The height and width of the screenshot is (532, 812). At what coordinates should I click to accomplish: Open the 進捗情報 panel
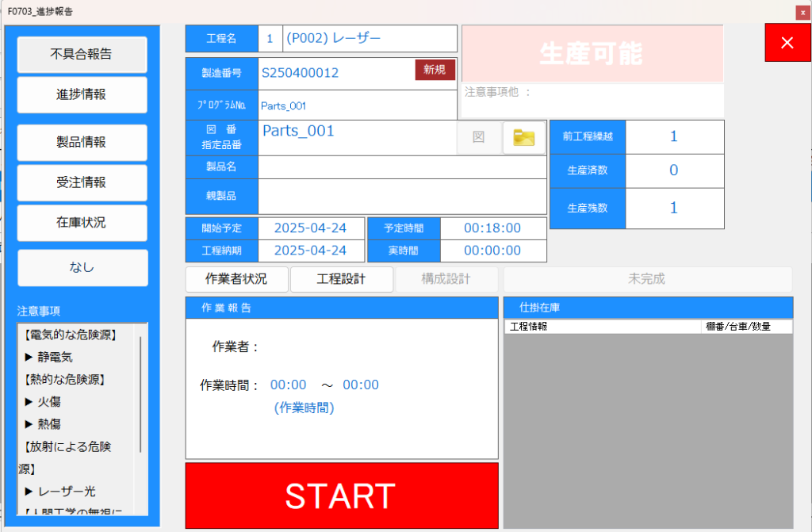pyautogui.click(x=82, y=94)
